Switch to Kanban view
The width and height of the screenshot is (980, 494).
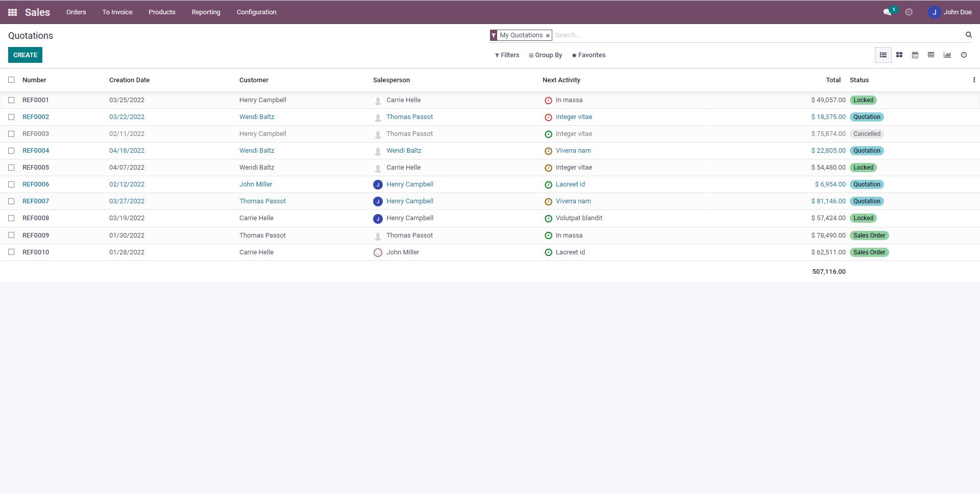[x=899, y=55]
